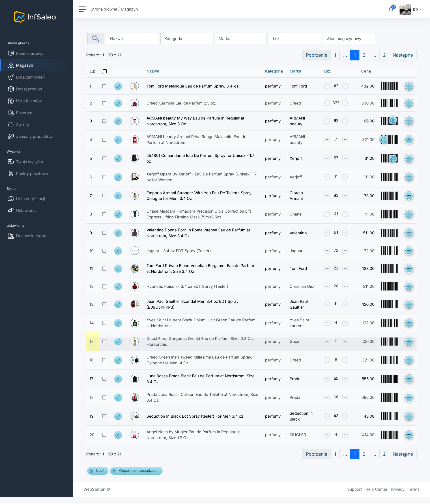Viewport: 430px width, 504px height.
Task: Open the Kategoria filter dropdown
Action: [186, 38]
